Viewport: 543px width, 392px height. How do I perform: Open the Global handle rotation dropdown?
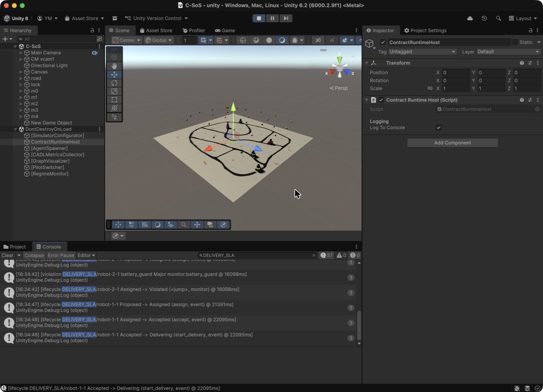click(159, 40)
